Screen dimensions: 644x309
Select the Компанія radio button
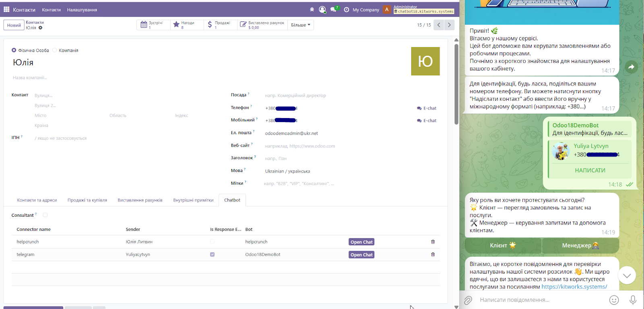(x=55, y=50)
